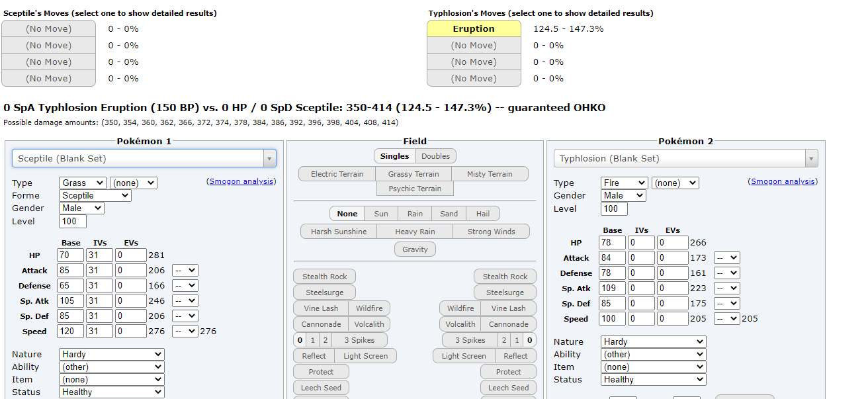Set 3 Spikes on Sceptile's side

click(x=359, y=340)
